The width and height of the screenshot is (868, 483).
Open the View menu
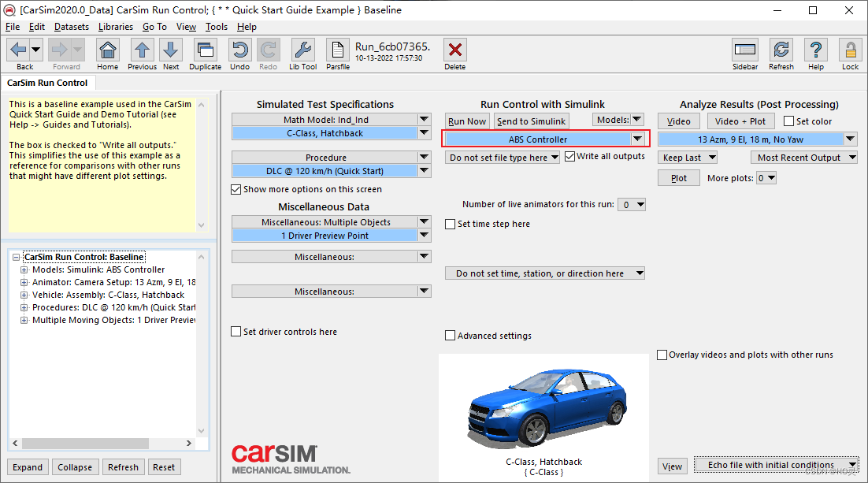click(186, 27)
